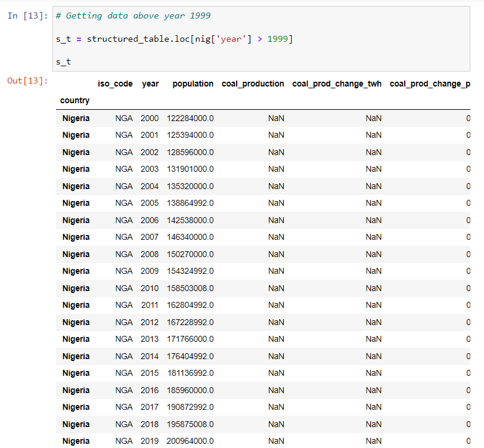Image resolution: width=484 pixels, height=448 pixels.
Task: Click the s_t assignment code line
Action: pos(174,39)
